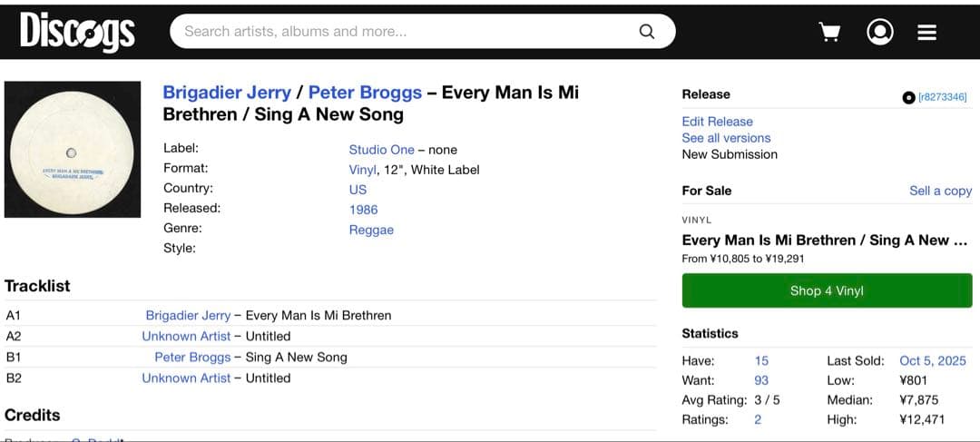Click the Shop 4 Vinyl button

pyautogui.click(x=827, y=290)
